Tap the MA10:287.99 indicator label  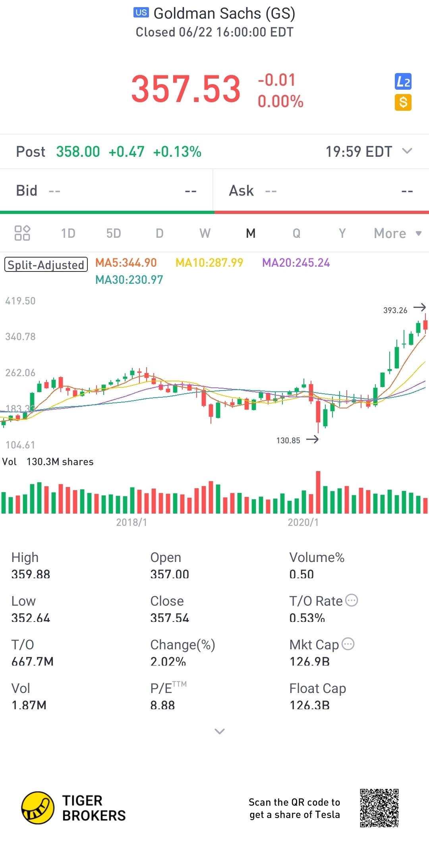[209, 263]
